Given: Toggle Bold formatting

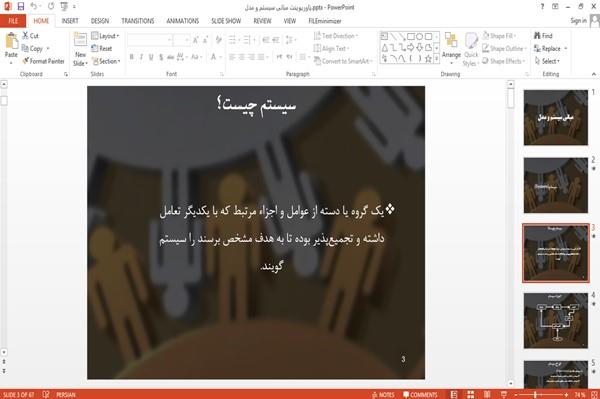Looking at the screenshot, I should (132, 57).
